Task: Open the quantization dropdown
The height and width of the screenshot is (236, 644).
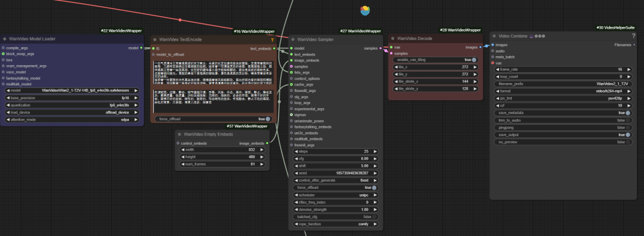Action: 72,105
